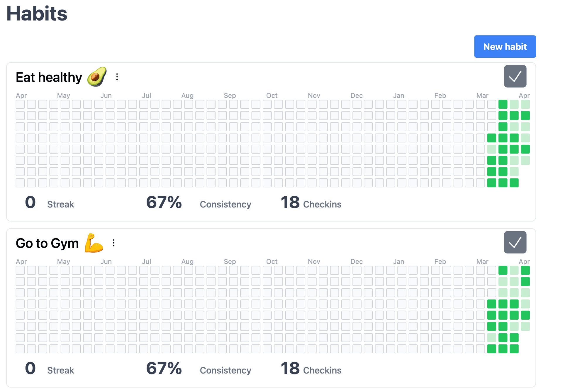Click the Jan label in Go to Gym heatmap

tap(398, 261)
